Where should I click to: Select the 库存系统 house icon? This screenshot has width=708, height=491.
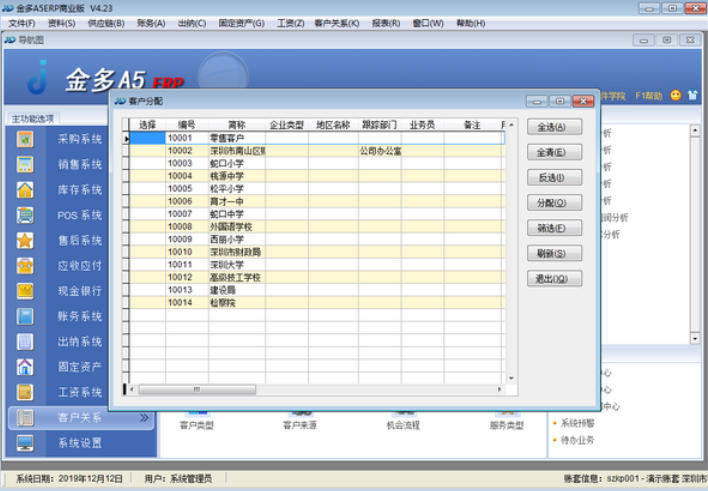[25, 190]
